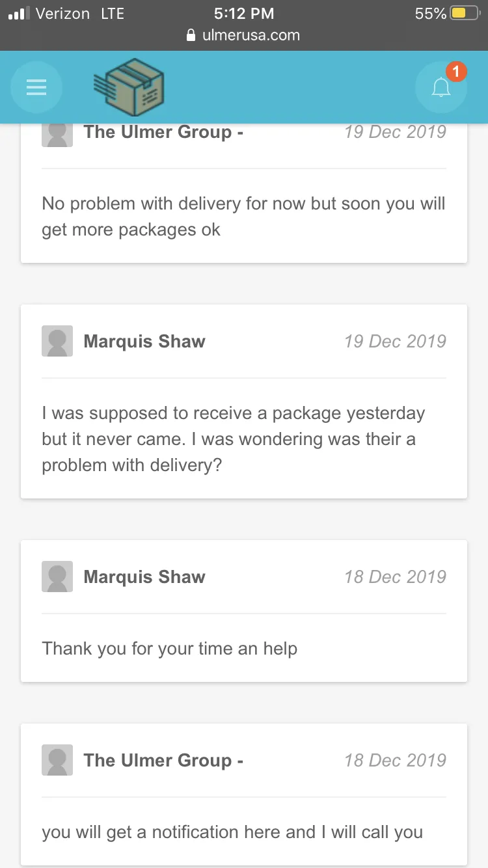Open the hamburger menu
Image resolution: width=488 pixels, height=868 pixels.
tap(36, 87)
